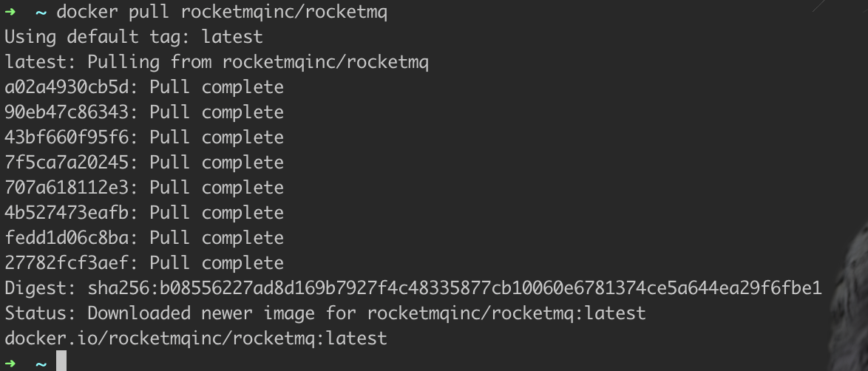Image resolution: width=868 pixels, height=371 pixels.
Task: Pick layer ID 4b527473eafb
Action: 67,213
